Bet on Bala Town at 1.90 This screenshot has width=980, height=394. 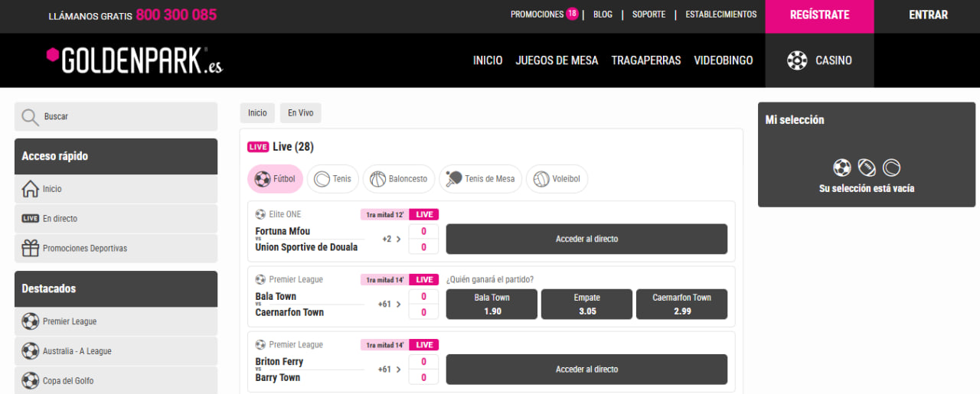pyautogui.click(x=492, y=304)
